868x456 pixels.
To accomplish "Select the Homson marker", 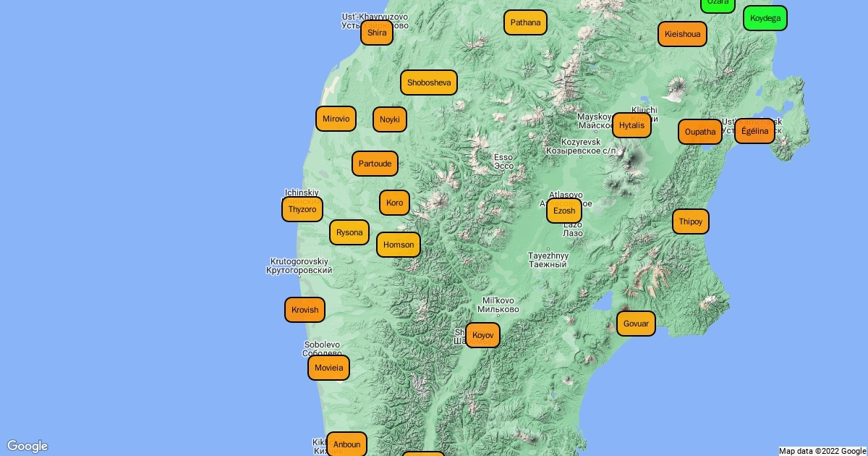I will [399, 245].
